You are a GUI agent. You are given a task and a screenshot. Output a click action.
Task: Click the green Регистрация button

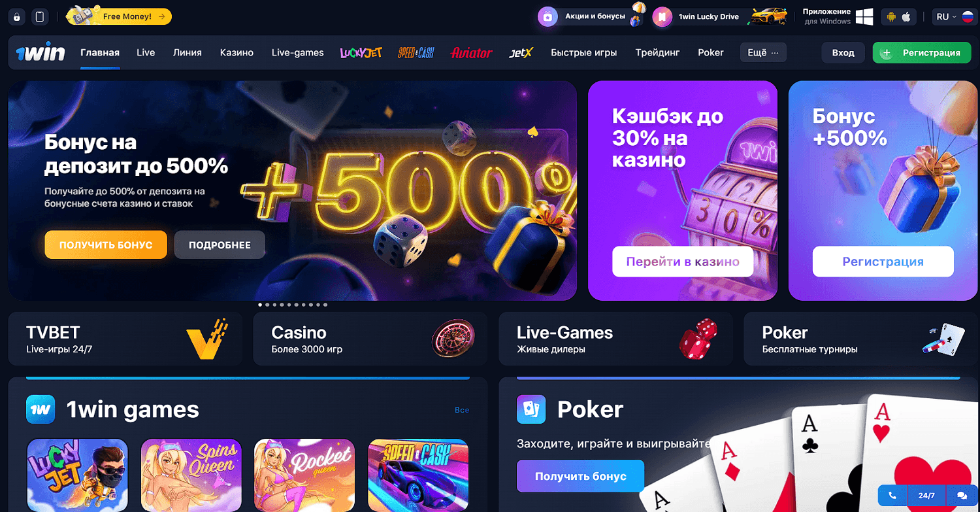tap(922, 53)
